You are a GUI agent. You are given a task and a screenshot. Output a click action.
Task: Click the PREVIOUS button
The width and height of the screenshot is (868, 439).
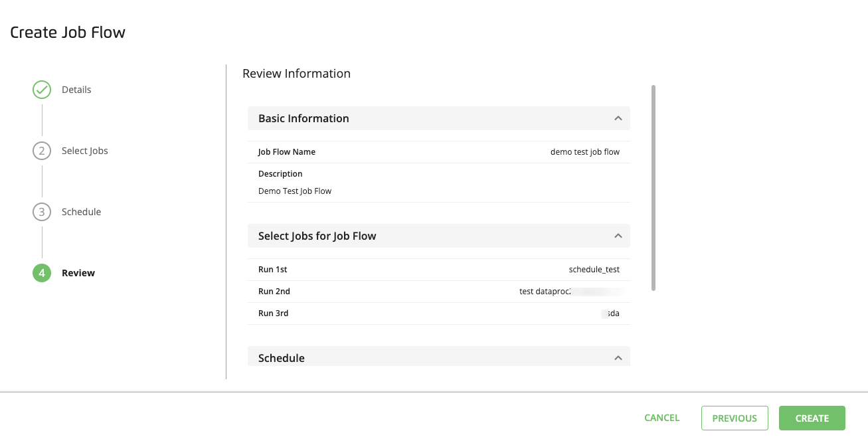(x=735, y=418)
